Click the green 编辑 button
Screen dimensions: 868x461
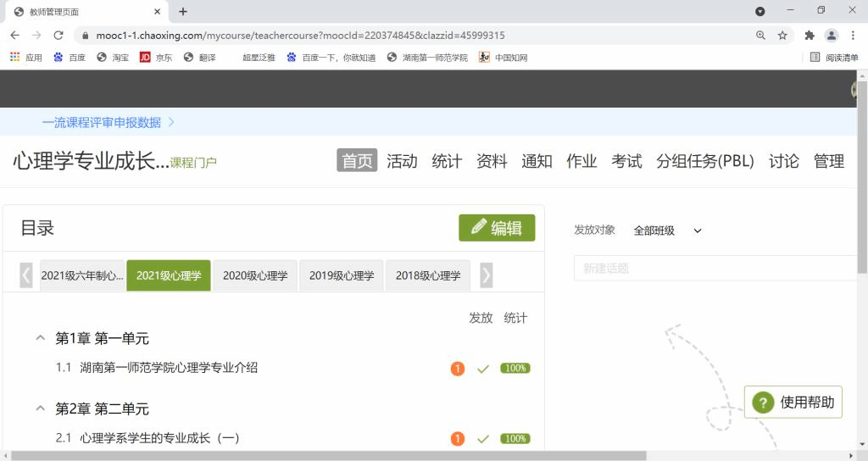pos(497,228)
